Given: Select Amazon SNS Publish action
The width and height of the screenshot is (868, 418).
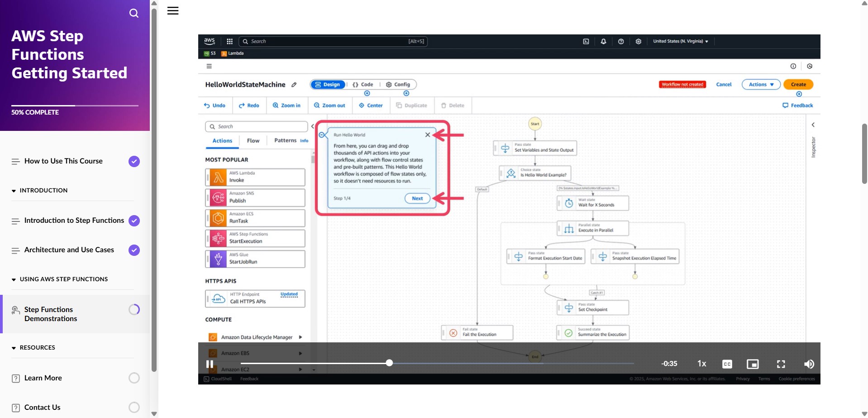Looking at the screenshot, I should click(x=255, y=197).
